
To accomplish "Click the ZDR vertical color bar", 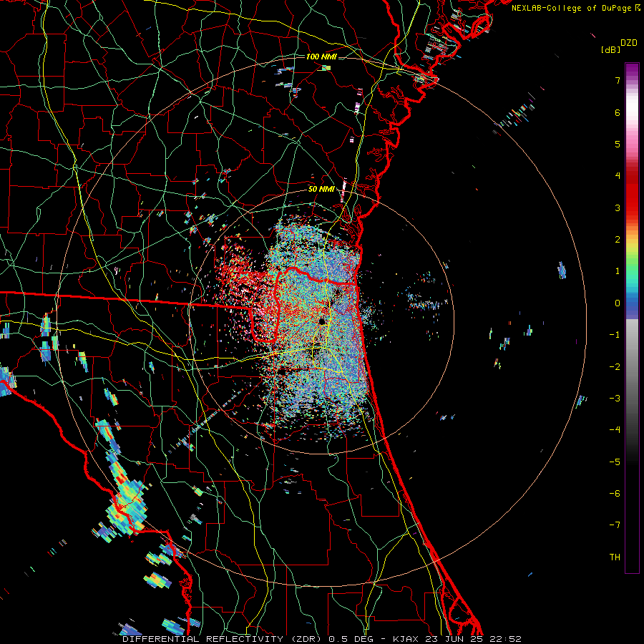I will coord(632,318).
